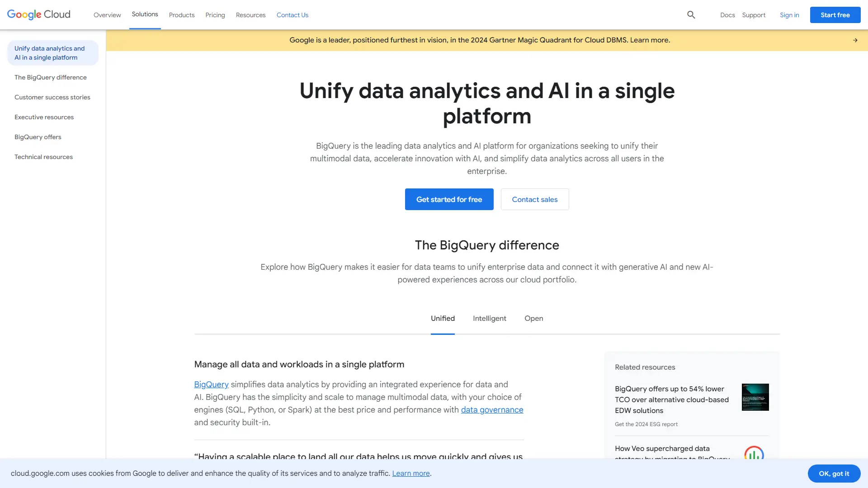868x488 pixels.
Task: Switch to the Open tab
Action: click(533, 319)
